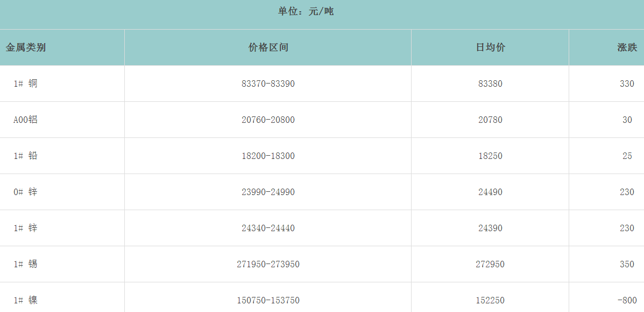This screenshot has height=312, width=644.
Task: Select the daily average value 24390
Action: [x=490, y=228]
